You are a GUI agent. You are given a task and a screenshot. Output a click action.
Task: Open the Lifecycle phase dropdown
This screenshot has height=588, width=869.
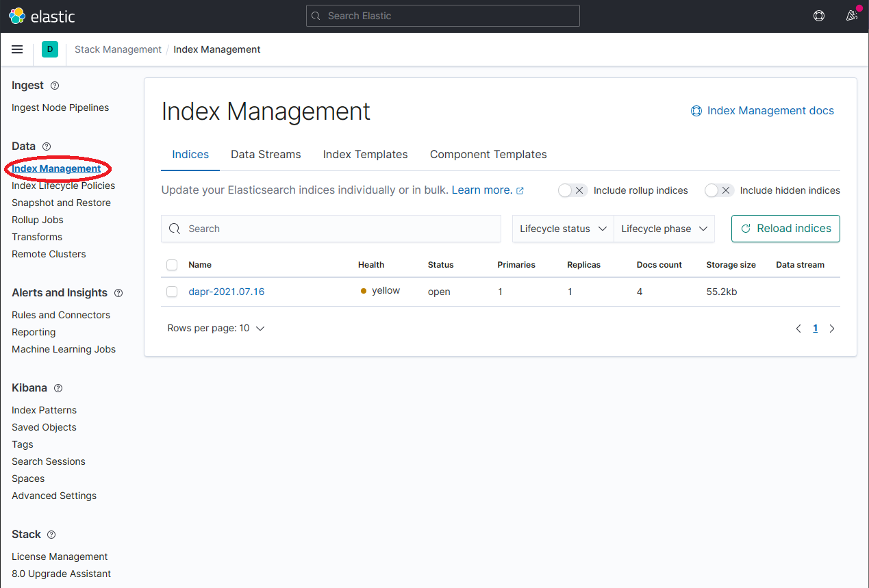(664, 228)
